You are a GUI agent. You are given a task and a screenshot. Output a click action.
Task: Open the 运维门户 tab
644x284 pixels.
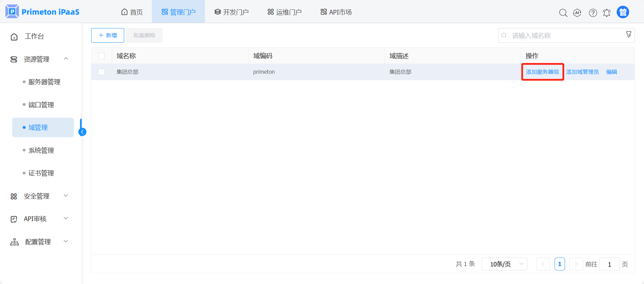[x=285, y=12]
